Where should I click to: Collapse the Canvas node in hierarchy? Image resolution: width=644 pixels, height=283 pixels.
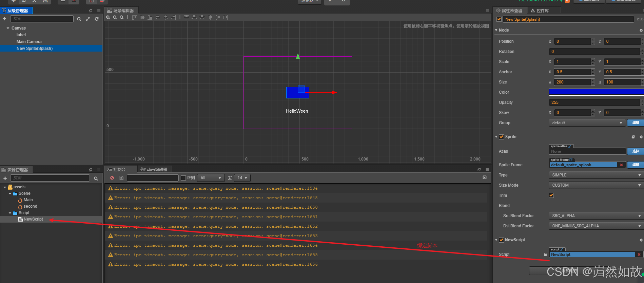[8, 28]
